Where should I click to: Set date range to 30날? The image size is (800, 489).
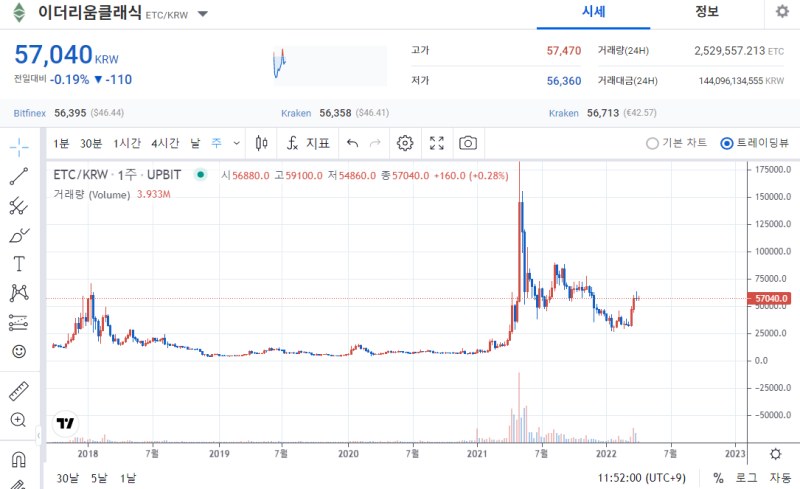point(67,478)
